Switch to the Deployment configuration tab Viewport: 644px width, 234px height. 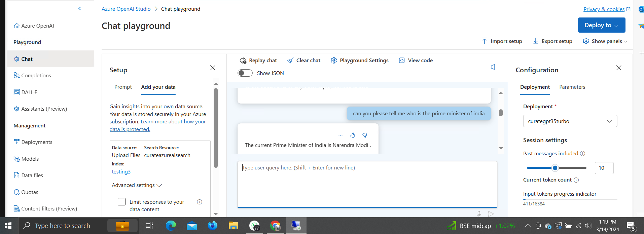coord(535,87)
